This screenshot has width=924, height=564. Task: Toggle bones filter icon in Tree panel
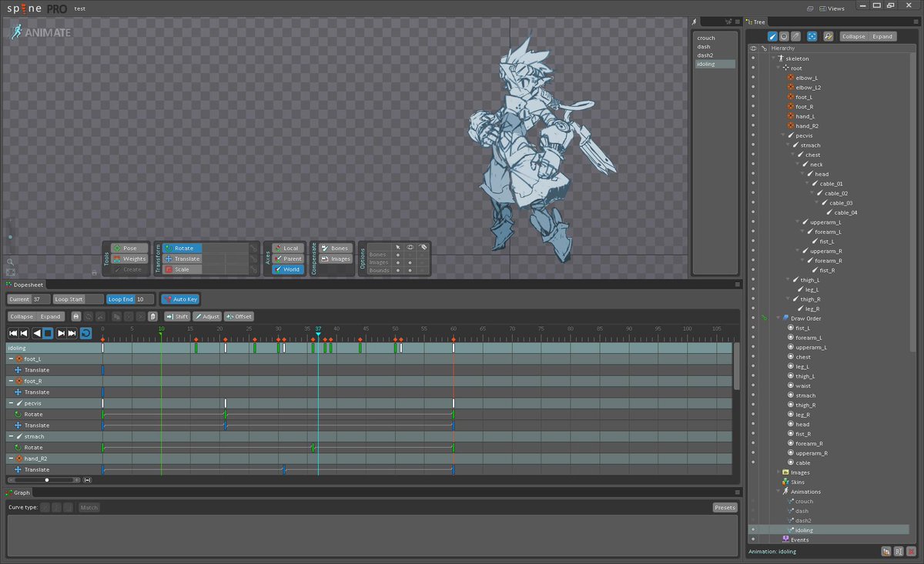(773, 36)
